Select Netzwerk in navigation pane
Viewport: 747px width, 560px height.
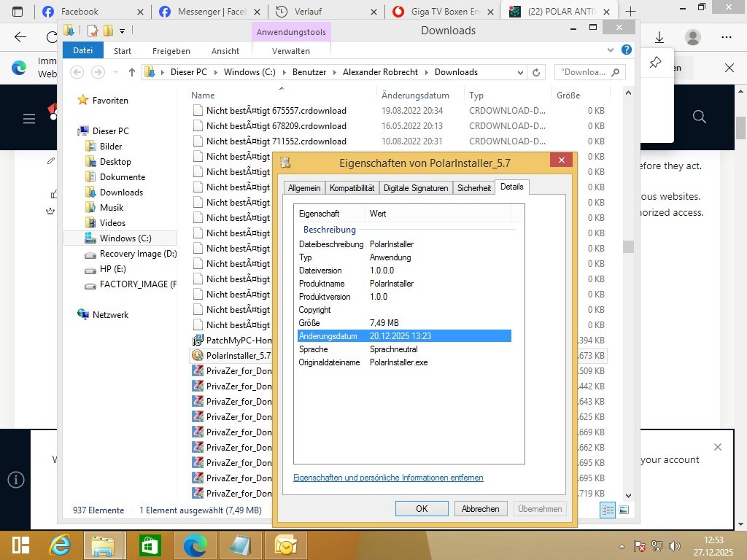point(111,315)
